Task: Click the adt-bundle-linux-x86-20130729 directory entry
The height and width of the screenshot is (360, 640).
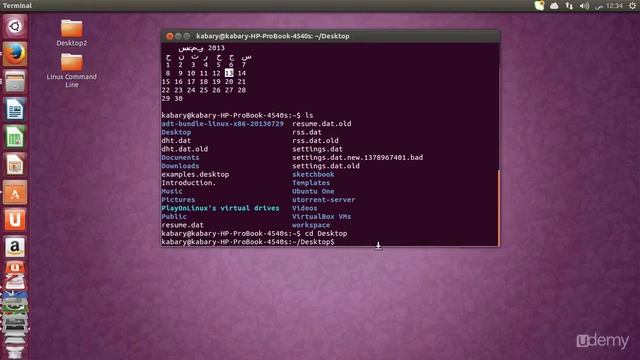Action: 222,124
